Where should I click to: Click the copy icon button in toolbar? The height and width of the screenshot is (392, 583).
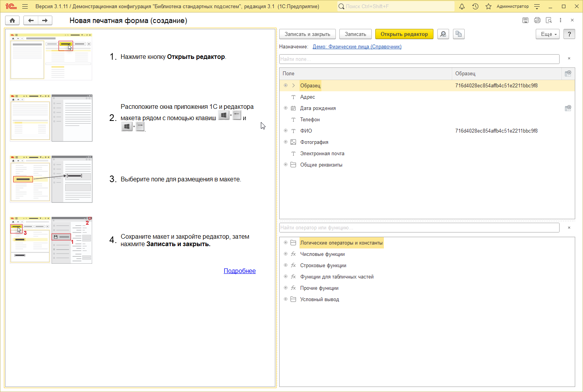click(458, 34)
